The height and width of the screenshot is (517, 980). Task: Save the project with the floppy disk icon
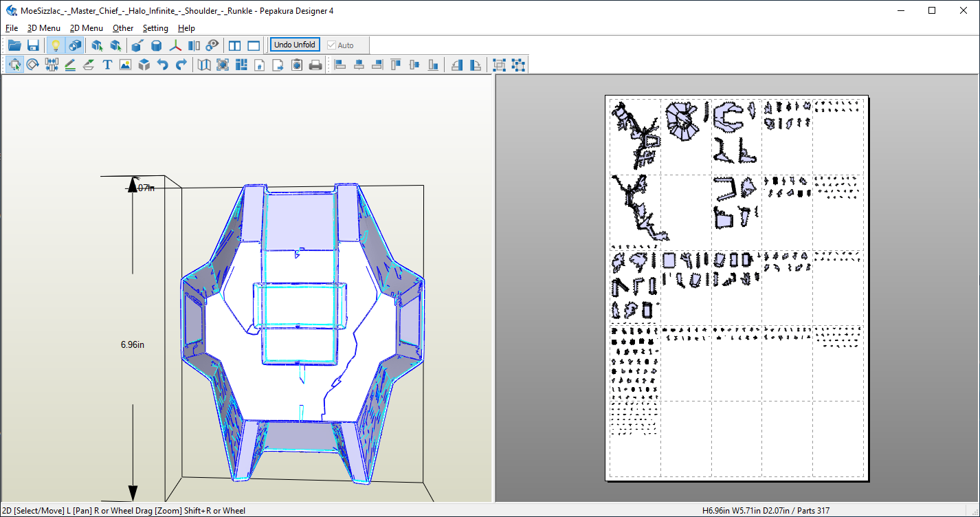tap(33, 45)
